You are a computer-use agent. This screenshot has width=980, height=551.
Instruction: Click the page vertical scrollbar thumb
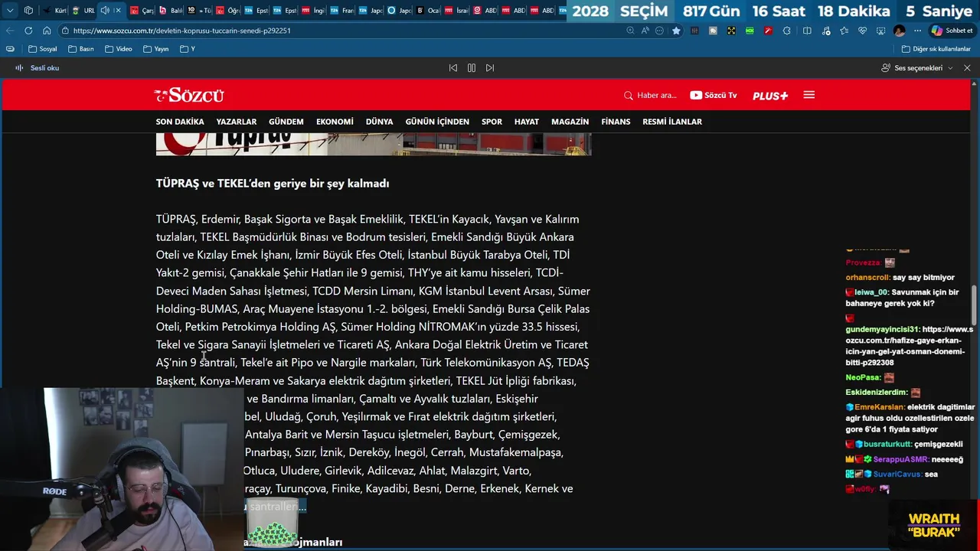tap(974, 306)
